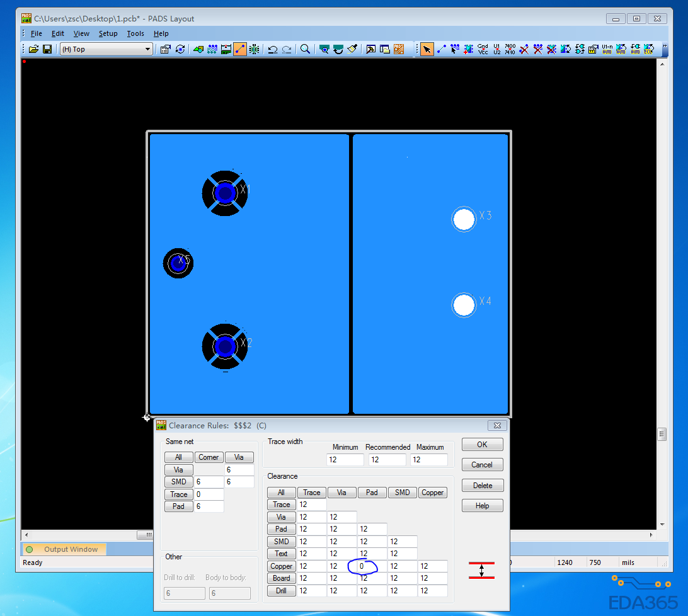Open the Dimensioning Toolbar icon

pos(226,49)
